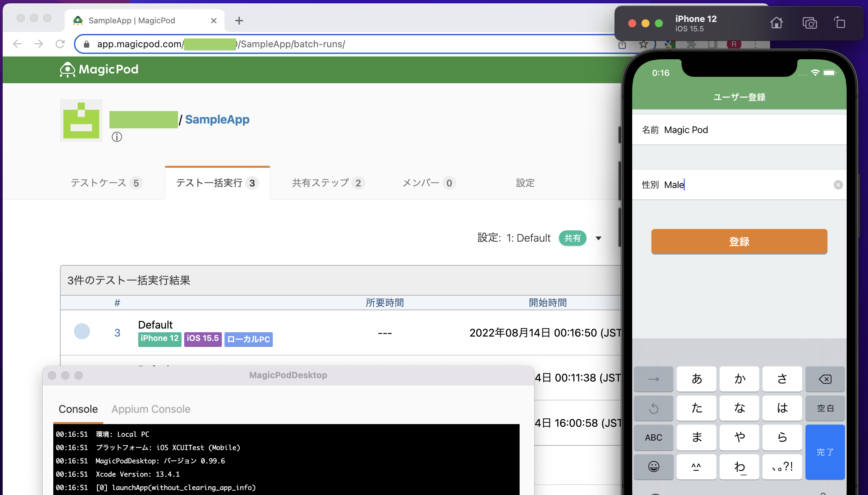Click the Chrome address bar URL
The width and height of the screenshot is (868, 495).
(221, 44)
